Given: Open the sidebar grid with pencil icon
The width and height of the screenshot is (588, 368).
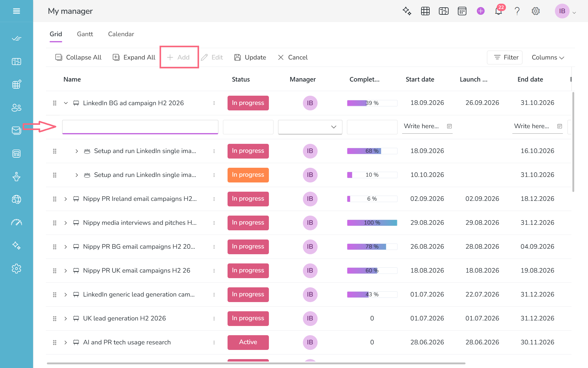Looking at the screenshot, I should [17, 84].
